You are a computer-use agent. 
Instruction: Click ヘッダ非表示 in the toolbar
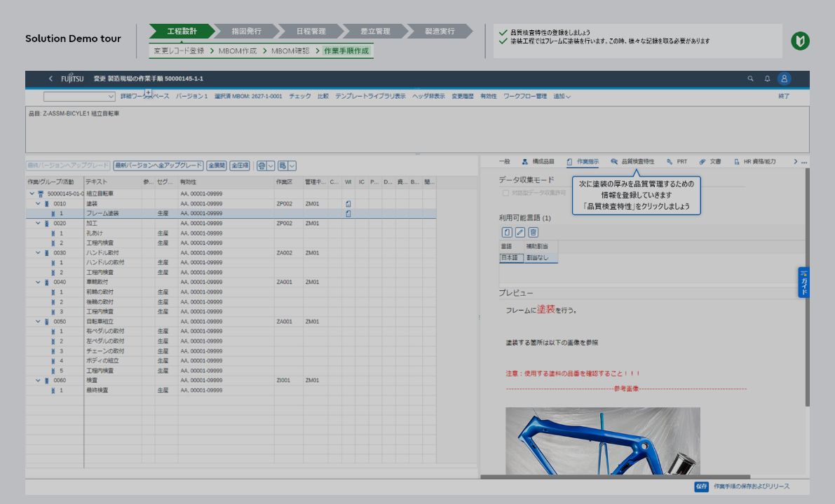[428, 96]
